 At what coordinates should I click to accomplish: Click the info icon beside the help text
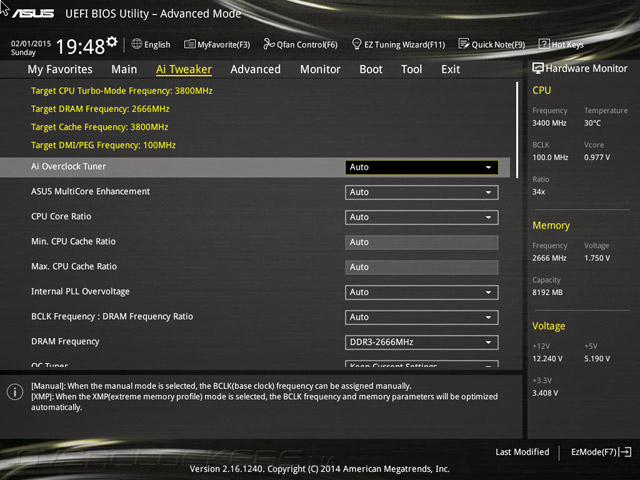(15, 392)
